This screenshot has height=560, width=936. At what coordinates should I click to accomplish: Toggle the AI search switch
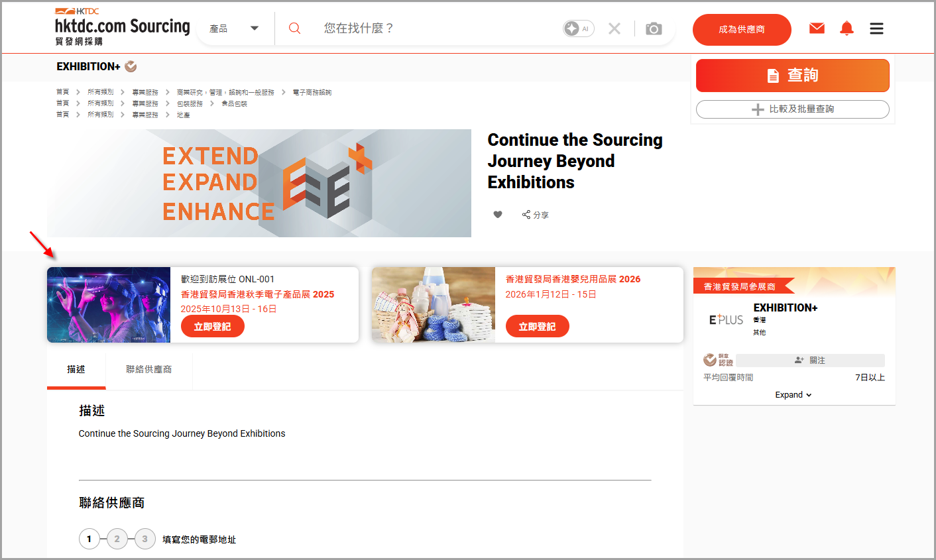click(x=579, y=28)
